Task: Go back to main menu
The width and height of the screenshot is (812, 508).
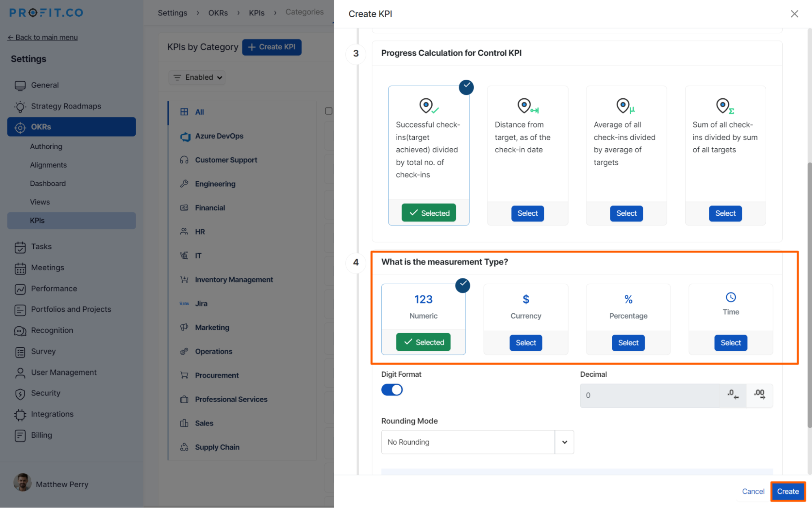Action: [42, 37]
